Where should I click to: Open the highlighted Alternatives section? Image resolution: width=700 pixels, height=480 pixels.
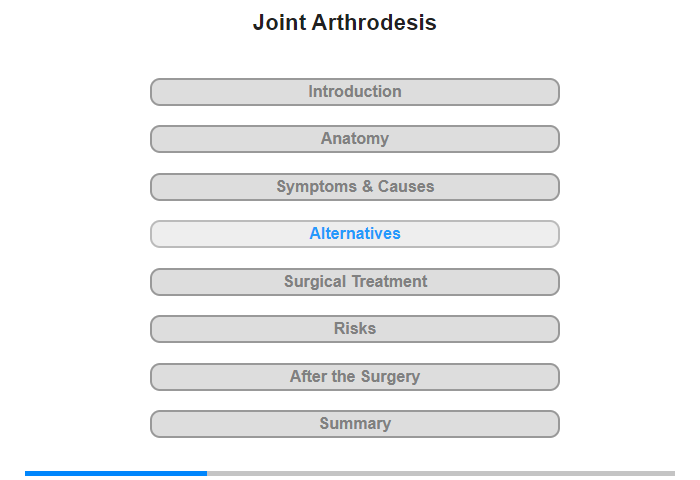354,234
